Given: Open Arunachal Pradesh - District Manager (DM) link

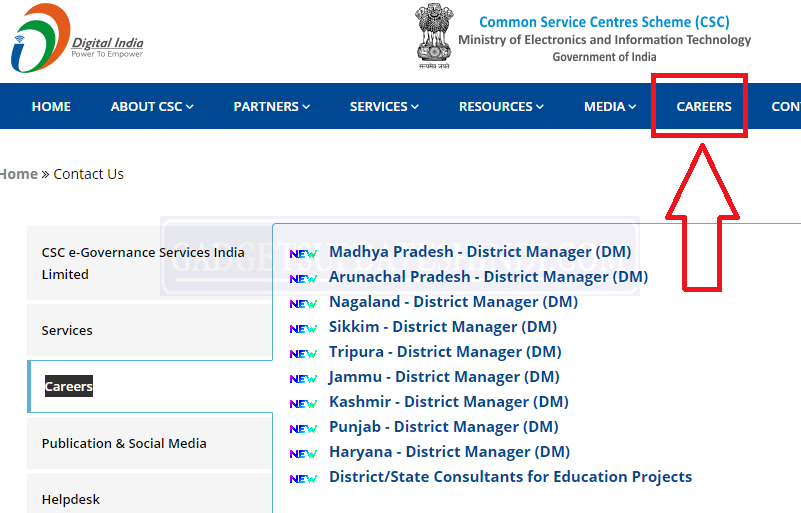Looking at the screenshot, I should (x=488, y=276).
